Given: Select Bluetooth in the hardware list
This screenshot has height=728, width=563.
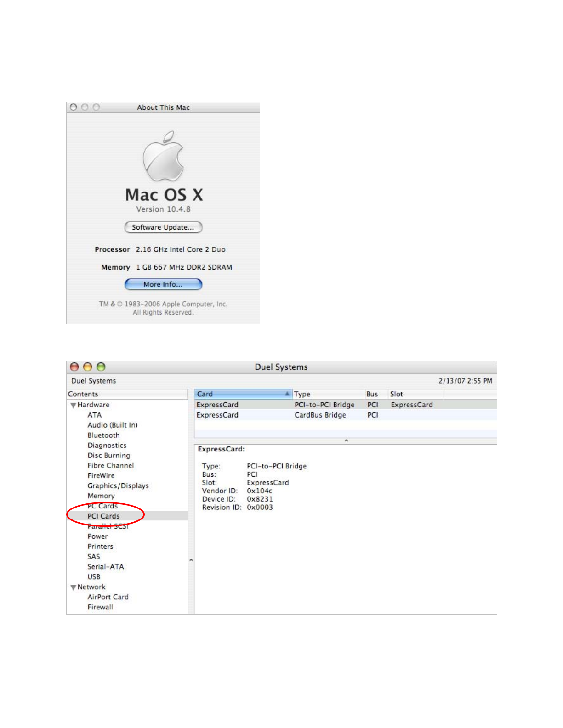Looking at the screenshot, I should pos(103,435).
